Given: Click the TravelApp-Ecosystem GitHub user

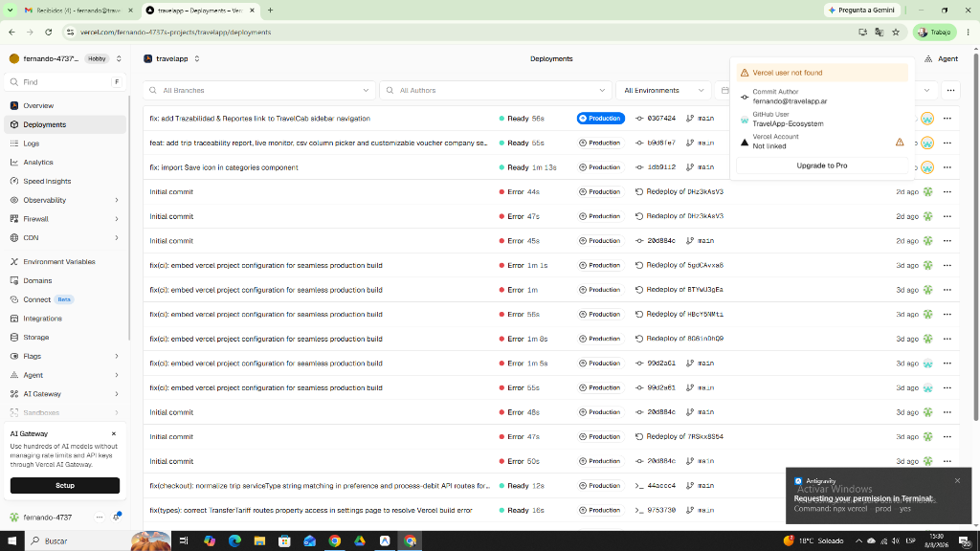Looking at the screenshot, I should pyautogui.click(x=788, y=123).
